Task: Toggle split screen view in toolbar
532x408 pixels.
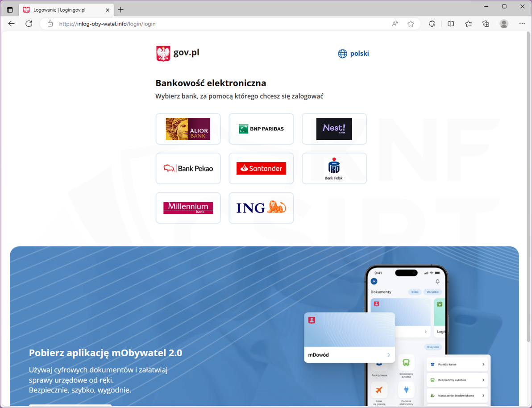Action: click(451, 24)
